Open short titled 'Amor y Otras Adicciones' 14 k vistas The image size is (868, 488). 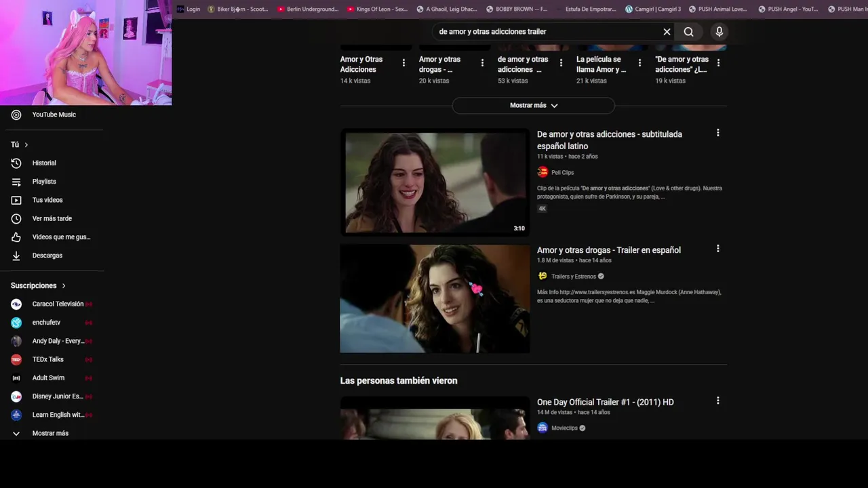tap(361, 64)
